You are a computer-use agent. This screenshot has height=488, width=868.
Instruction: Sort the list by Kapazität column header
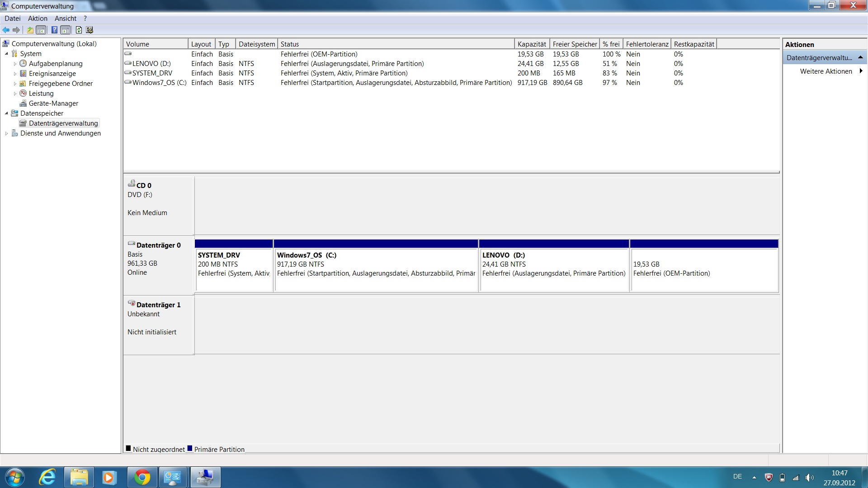point(532,44)
